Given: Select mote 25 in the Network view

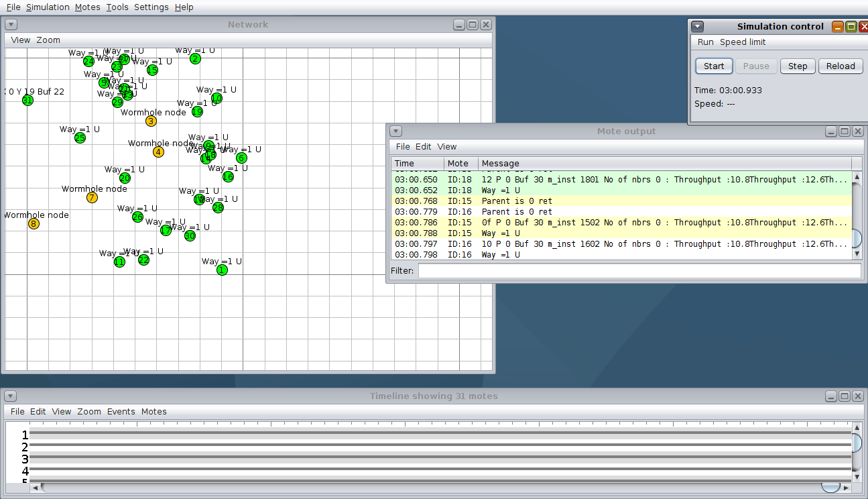Looking at the screenshot, I should pos(80,138).
